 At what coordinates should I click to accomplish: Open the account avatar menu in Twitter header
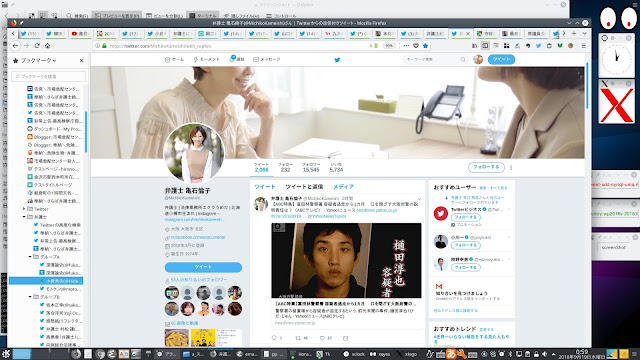(x=478, y=60)
